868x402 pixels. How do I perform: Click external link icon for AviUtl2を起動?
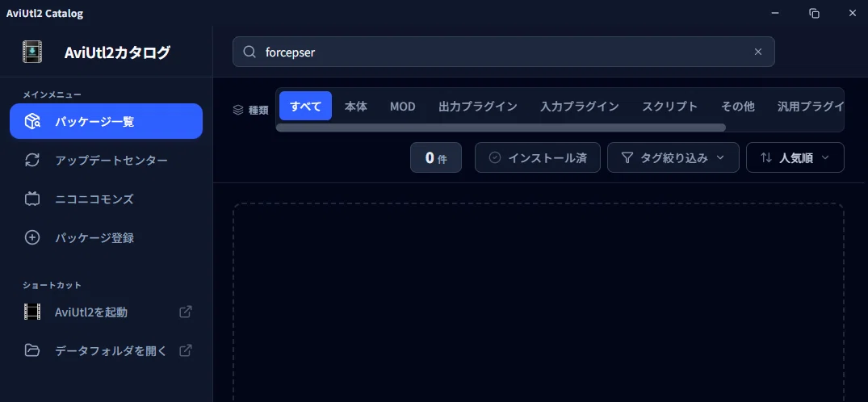tap(186, 312)
